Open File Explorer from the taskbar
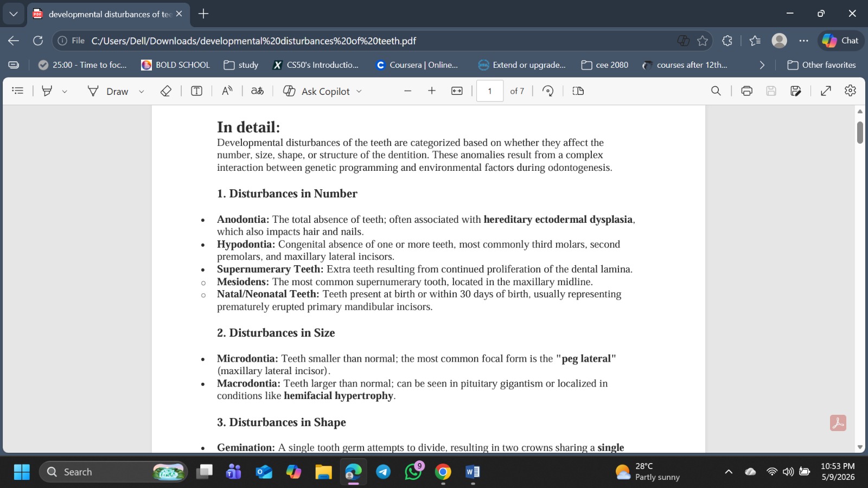868x488 pixels. click(x=324, y=472)
